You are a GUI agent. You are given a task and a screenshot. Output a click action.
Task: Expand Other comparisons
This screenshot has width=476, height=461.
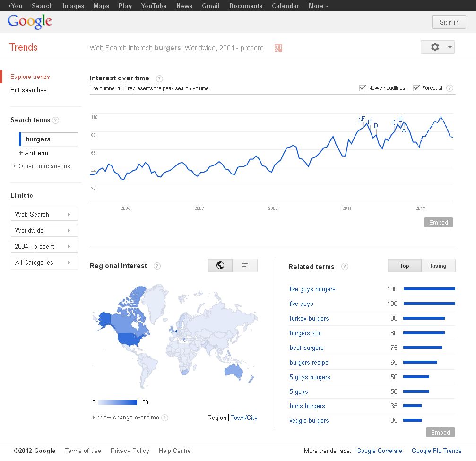pyautogui.click(x=42, y=166)
